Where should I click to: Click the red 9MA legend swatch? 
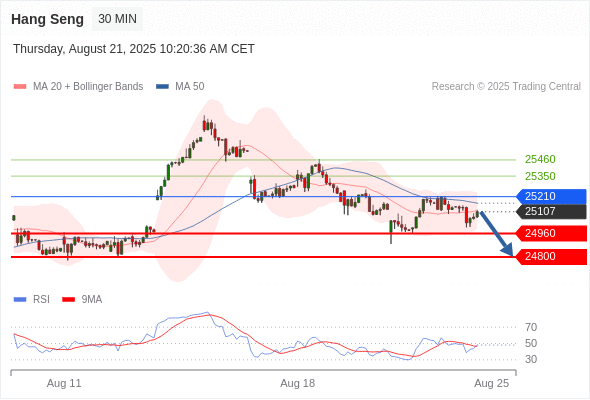pos(68,300)
